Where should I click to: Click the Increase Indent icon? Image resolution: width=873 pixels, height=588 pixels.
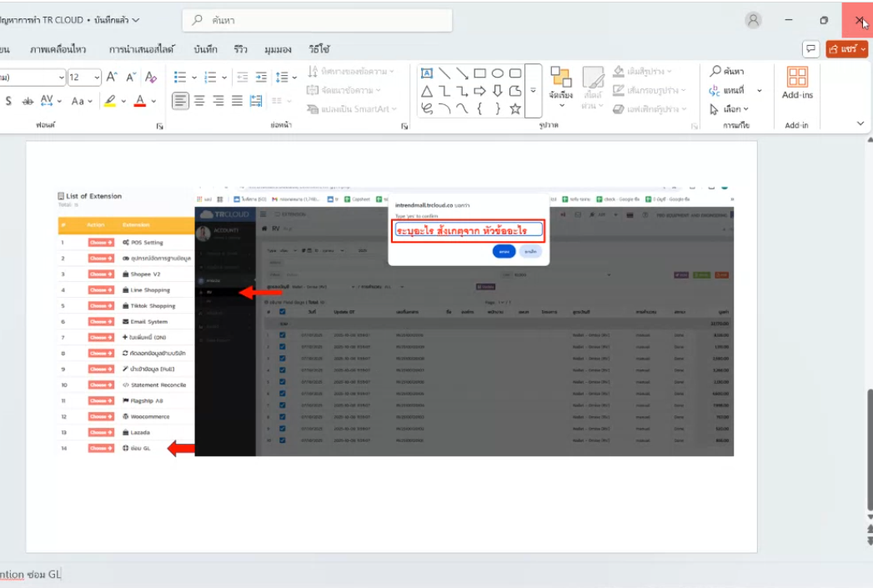click(261, 77)
